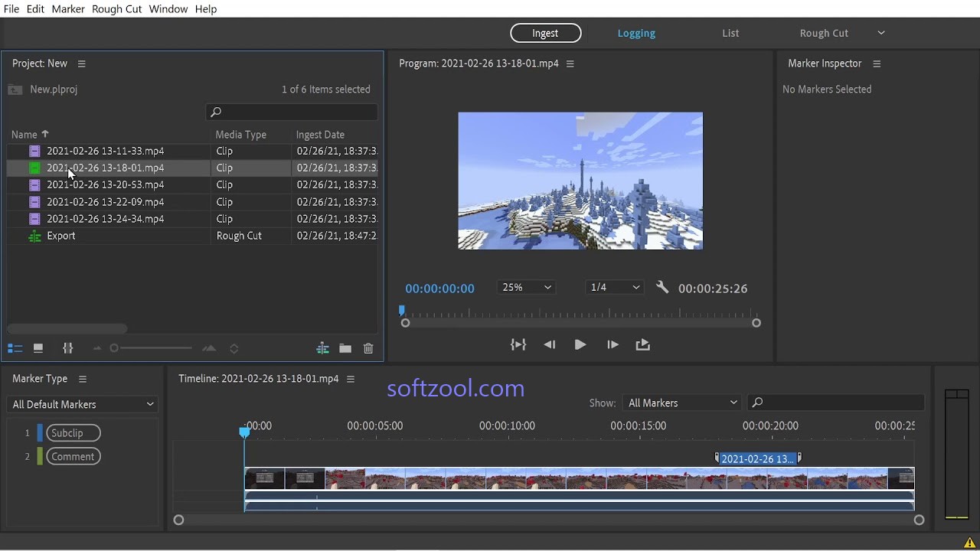Step forward one frame in the monitor
Viewport: 980px width, 551px height.
612,345
